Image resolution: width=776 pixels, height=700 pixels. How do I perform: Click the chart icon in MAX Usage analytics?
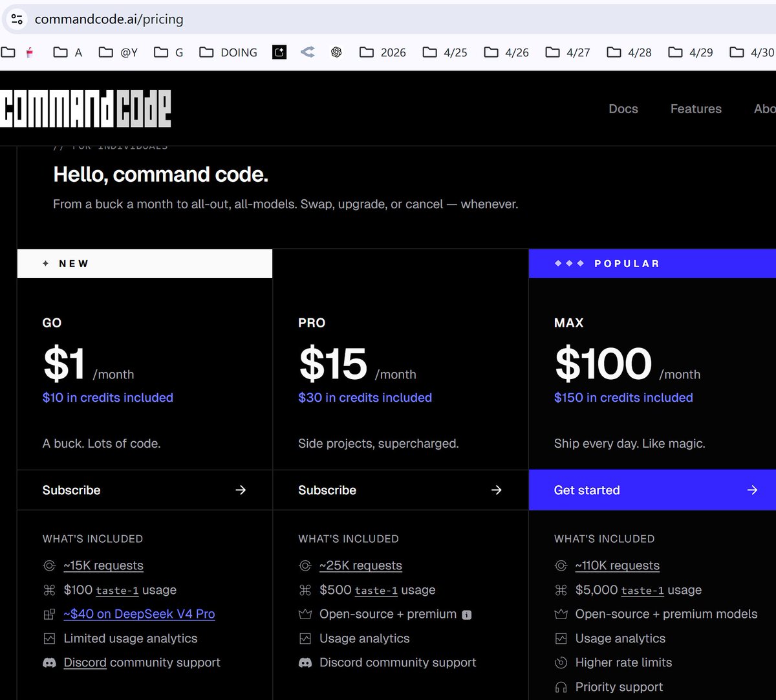click(561, 639)
